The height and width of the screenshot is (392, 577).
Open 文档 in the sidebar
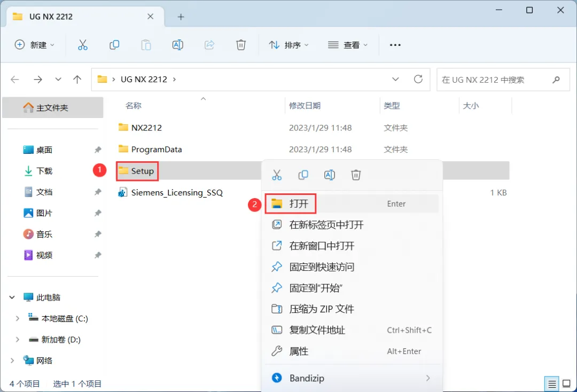(44, 192)
